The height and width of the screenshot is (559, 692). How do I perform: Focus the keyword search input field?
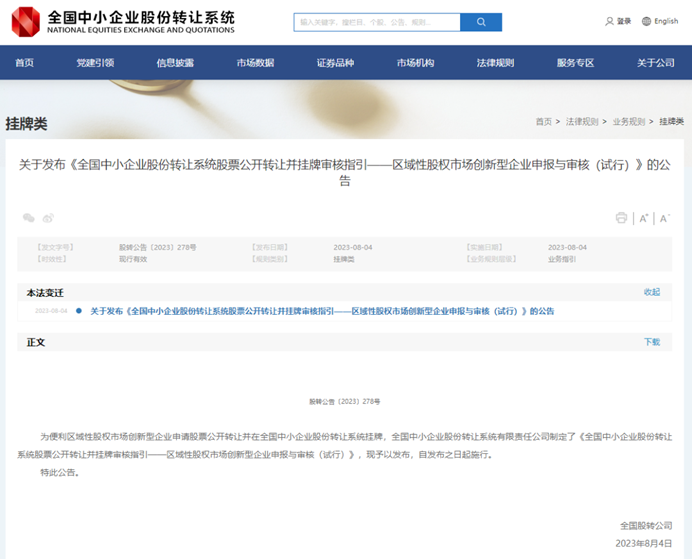tap(377, 22)
